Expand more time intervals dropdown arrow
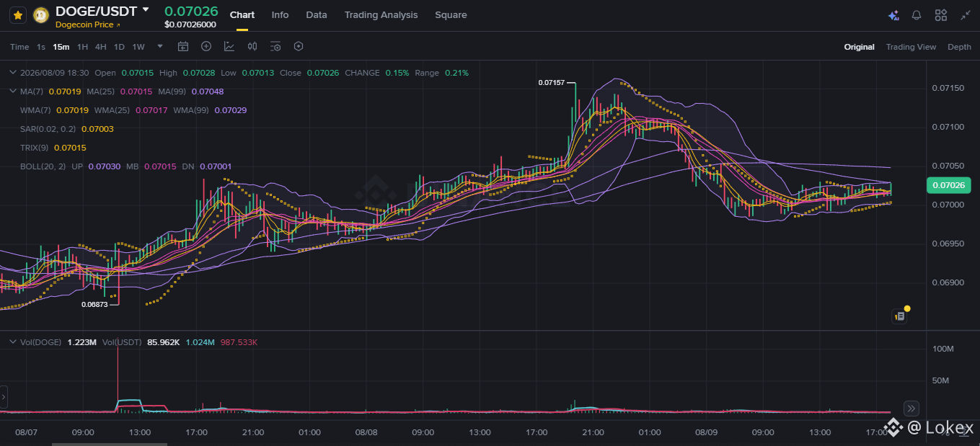The height and width of the screenshot is (446, 980). pyautogui.click(x=160, y=46)
